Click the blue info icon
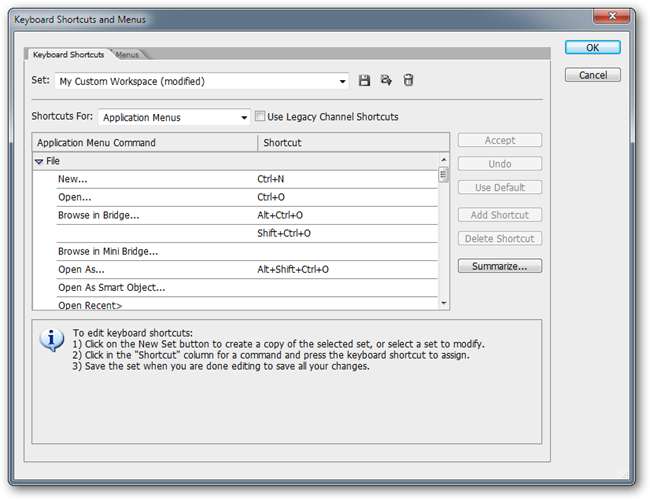650x500 pixels. [x=51, y=341]
